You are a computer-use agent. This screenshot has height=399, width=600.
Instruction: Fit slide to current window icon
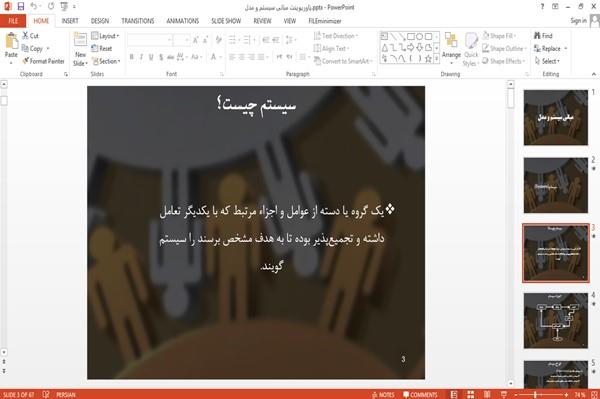pyautogui.click(x=594, y=394)
